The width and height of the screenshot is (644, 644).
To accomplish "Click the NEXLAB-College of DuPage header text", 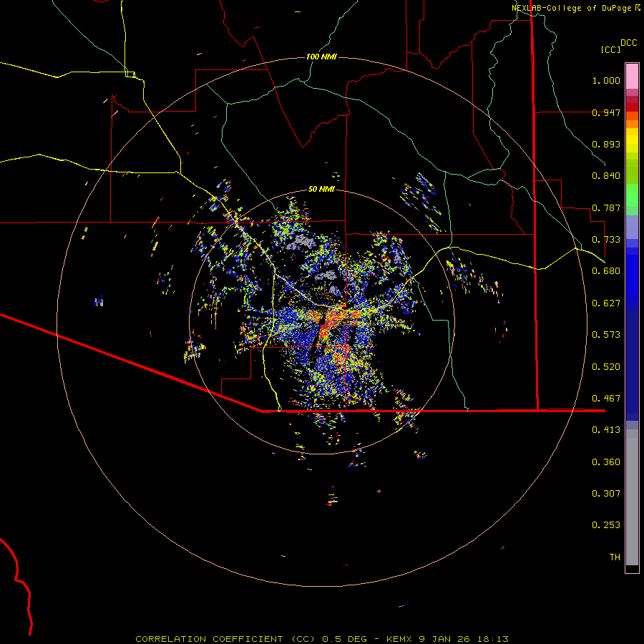I will (x=571, y=8).
